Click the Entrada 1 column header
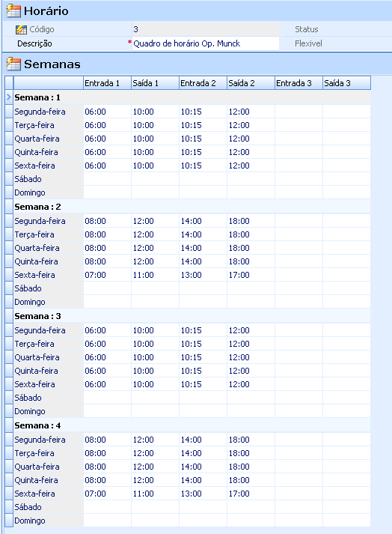 tap(107, 83)
